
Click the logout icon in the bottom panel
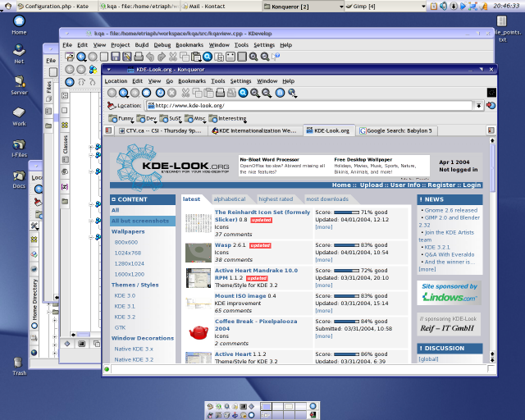[x=313, y=415]
